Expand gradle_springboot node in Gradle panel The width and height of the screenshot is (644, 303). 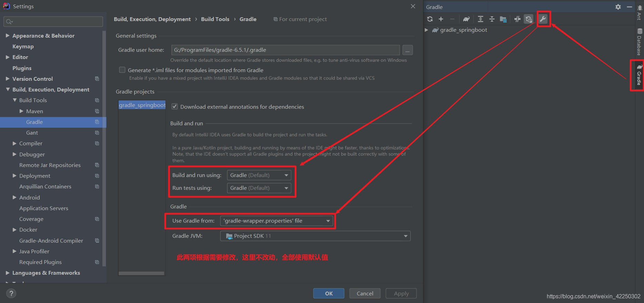pyautogui.click(x=426, y=30)
